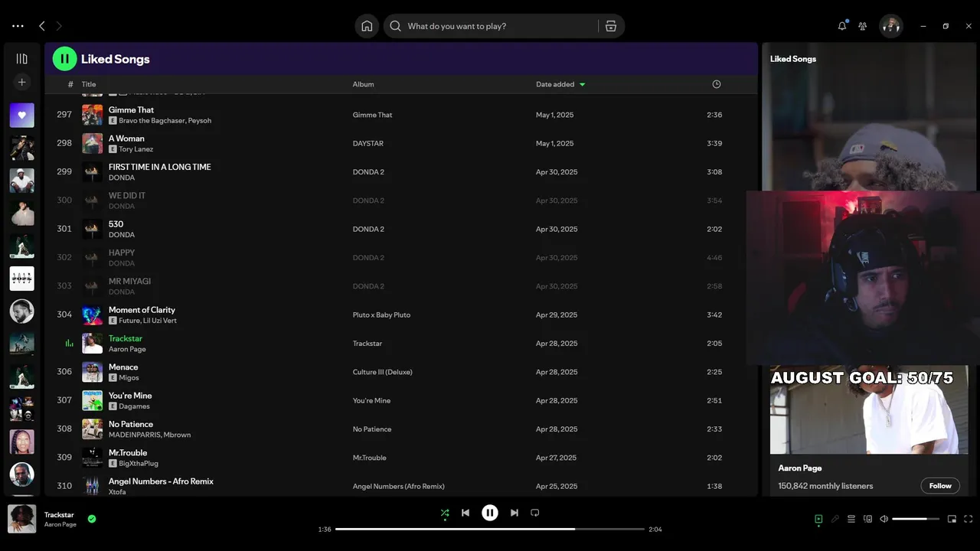Open the Peysoh artist link
Viewport: 980px width, 551px height.
click(x=200, y=121)
